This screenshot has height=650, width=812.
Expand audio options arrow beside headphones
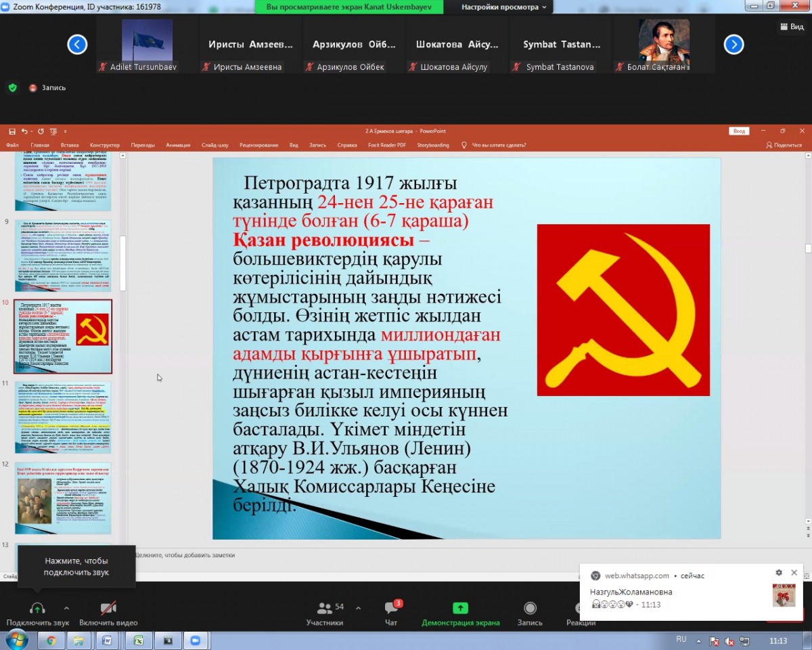click(66, 607)
